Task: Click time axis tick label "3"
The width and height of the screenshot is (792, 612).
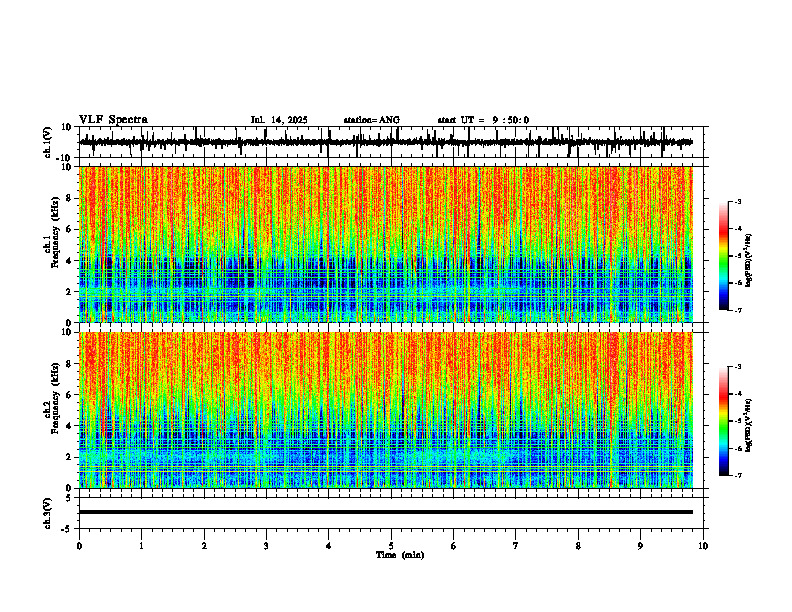Action: pos(266,546)
